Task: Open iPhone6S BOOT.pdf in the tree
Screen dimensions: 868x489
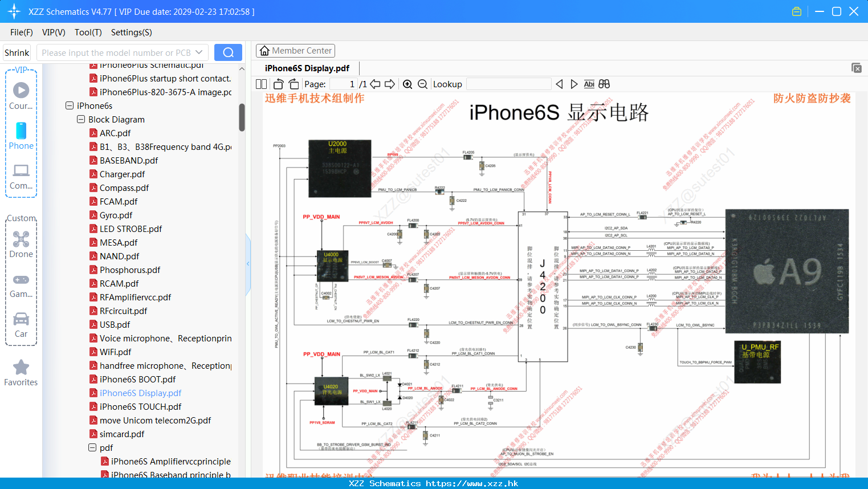Action: click(x=137, y=379)
